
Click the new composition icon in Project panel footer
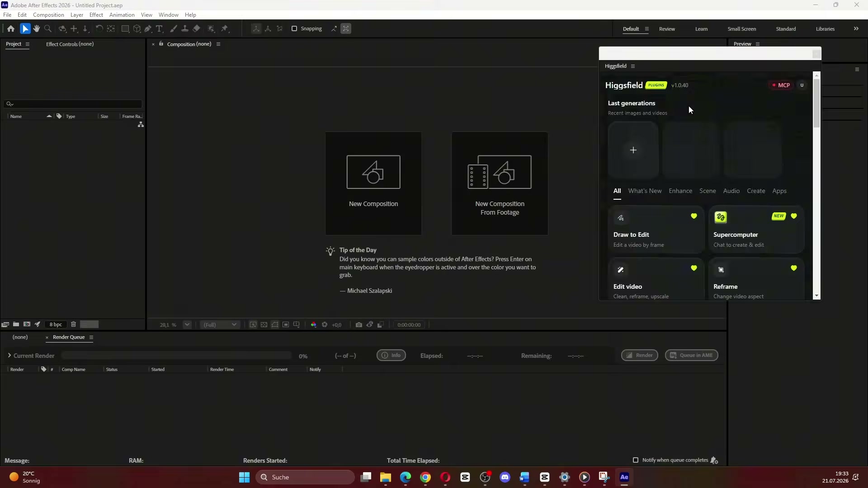[27, 324]
